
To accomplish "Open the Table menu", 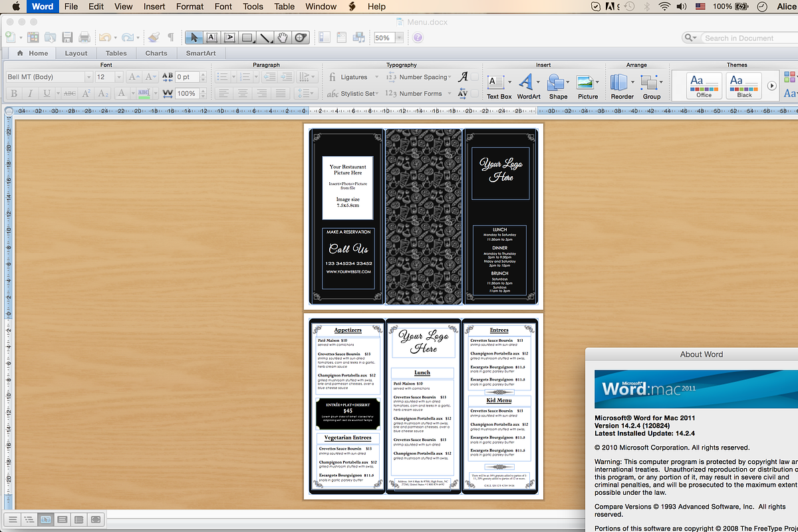I will click(285, 7).
